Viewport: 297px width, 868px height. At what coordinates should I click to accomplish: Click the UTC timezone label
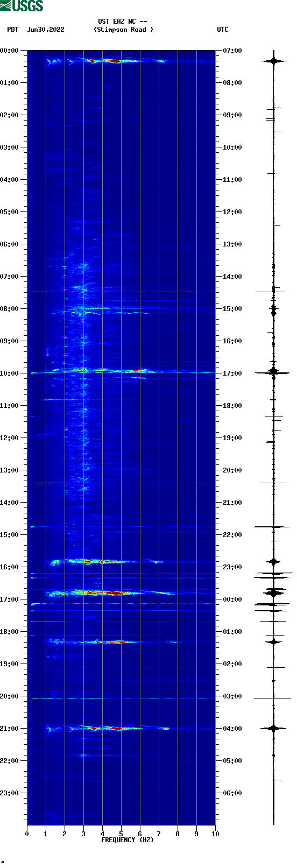coord(222,30)
